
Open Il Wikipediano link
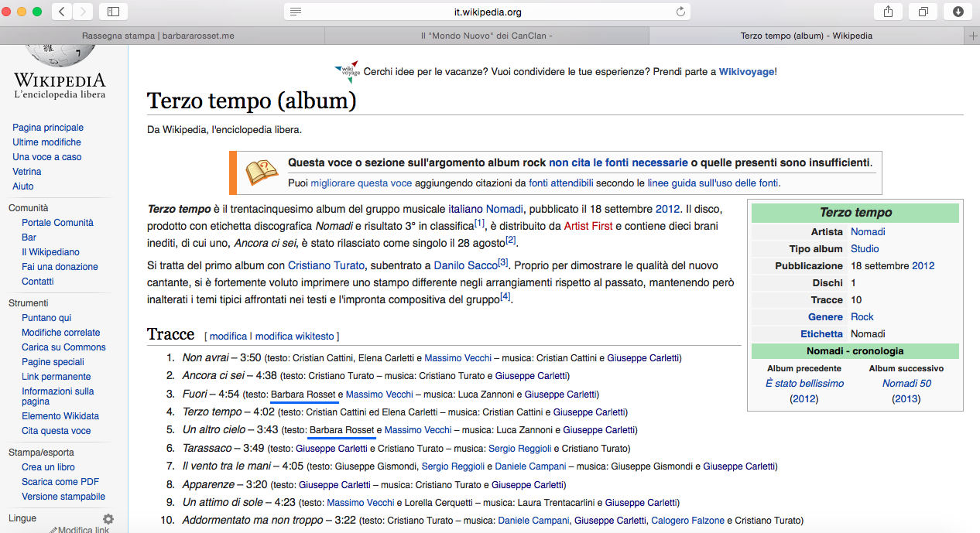50,252
